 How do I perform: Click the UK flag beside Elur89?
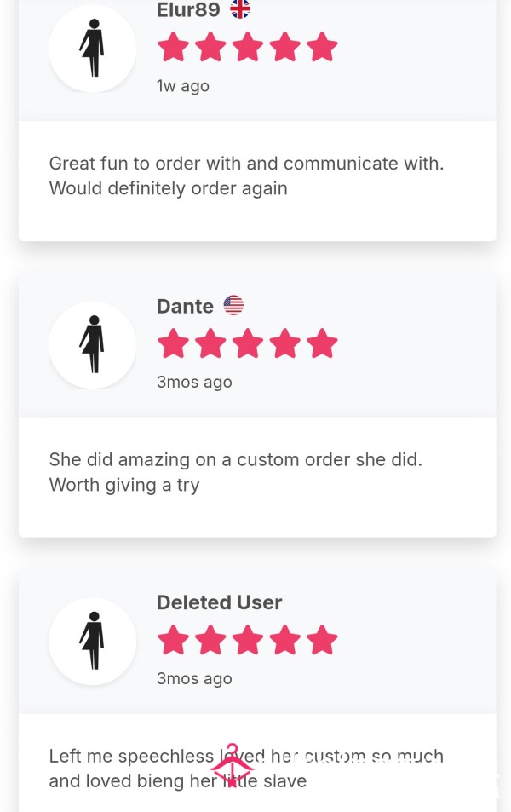tap(240, 9)
